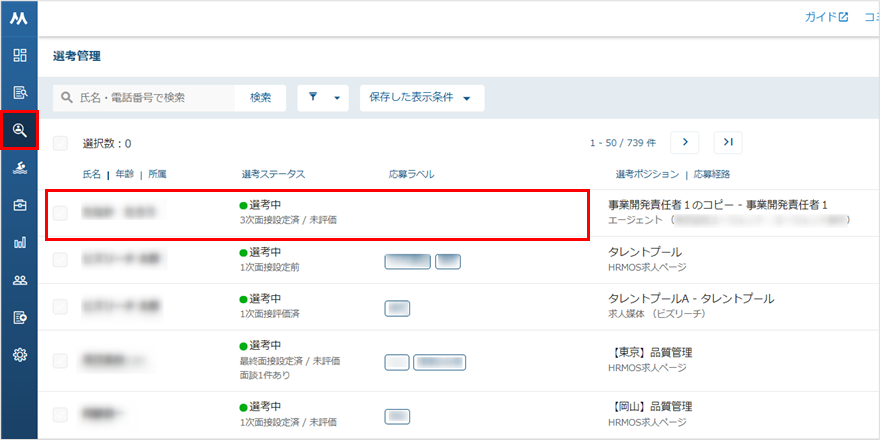Go to the next results page arrow
Viewport: 880px width, 440px height.
685,143
